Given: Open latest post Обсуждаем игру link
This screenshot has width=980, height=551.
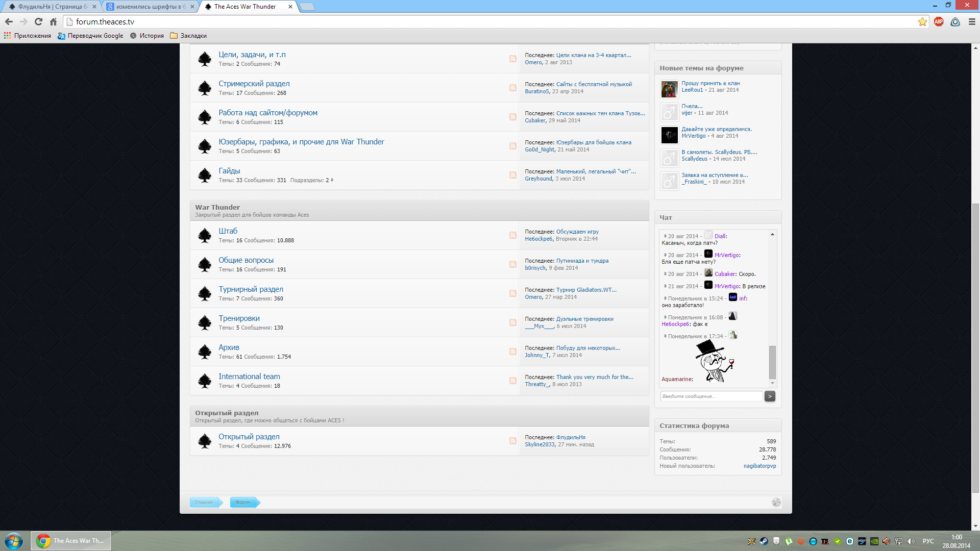Looking at the screenshot, I should 577,232.
